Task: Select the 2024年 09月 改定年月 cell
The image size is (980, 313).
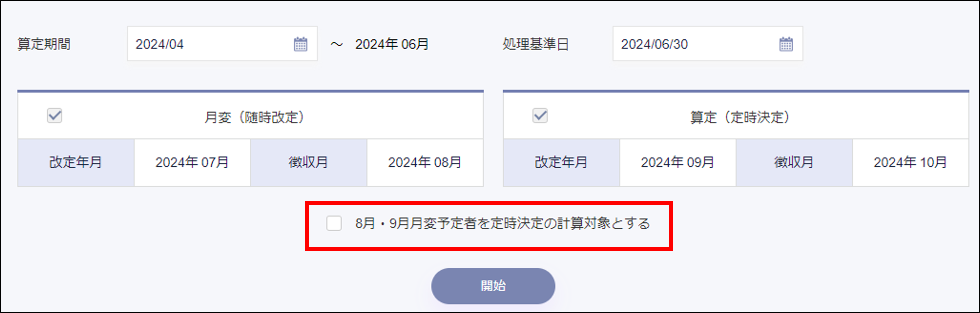Action: (x=677, y=162)
